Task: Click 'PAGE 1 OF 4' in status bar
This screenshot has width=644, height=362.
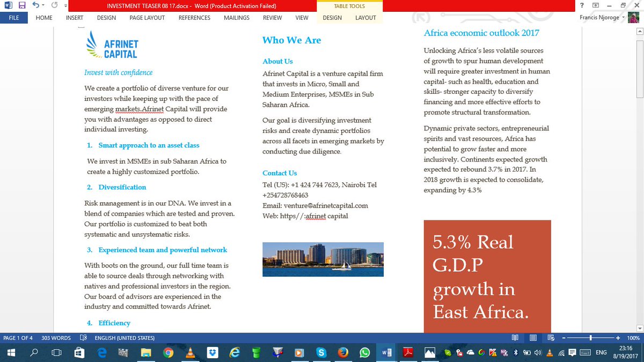Action: [18, 338]
